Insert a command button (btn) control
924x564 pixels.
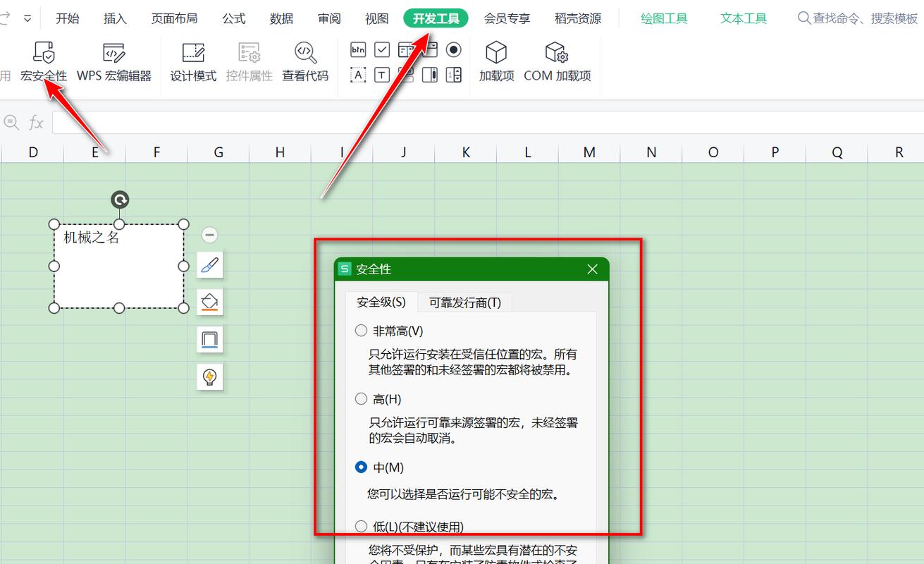(357, 49)
